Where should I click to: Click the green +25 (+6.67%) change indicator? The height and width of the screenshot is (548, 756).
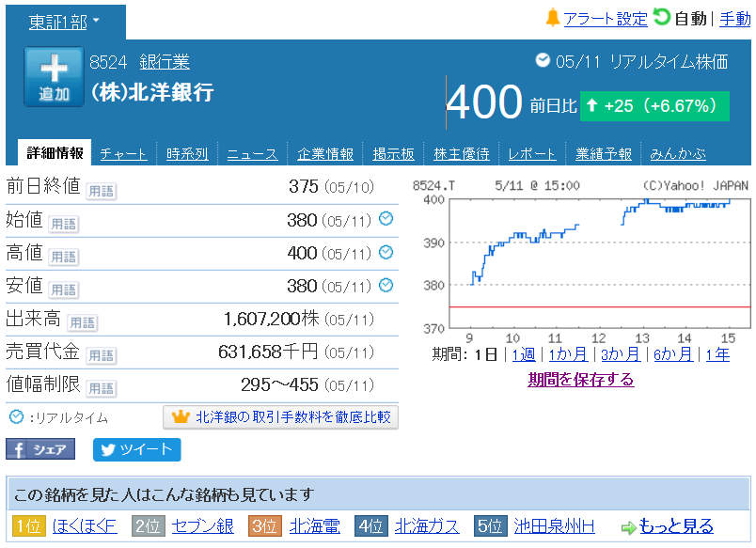(654, 106)
